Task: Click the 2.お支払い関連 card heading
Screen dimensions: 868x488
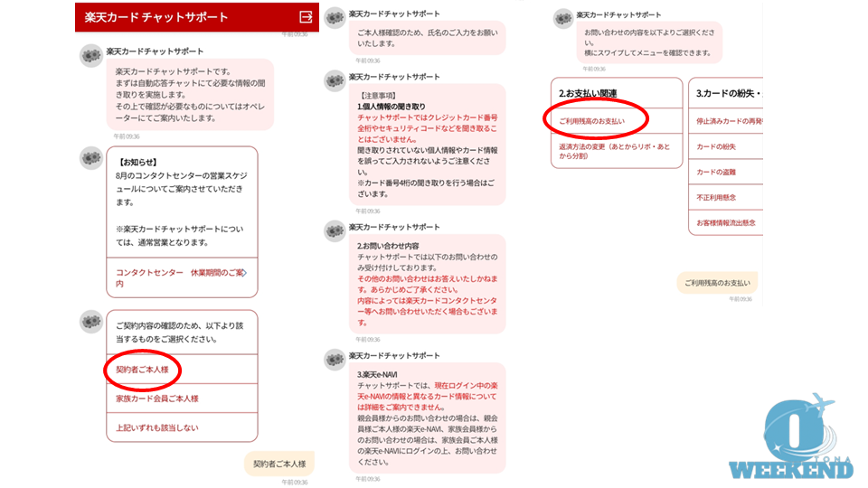Action: [588, 93]
